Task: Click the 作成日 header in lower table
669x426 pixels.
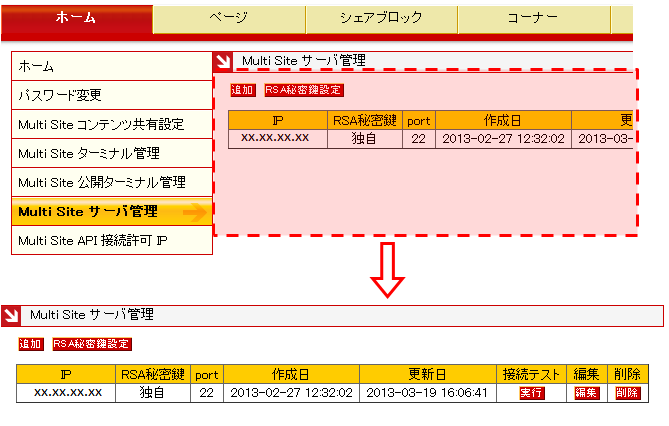Action: coord(291,374)
